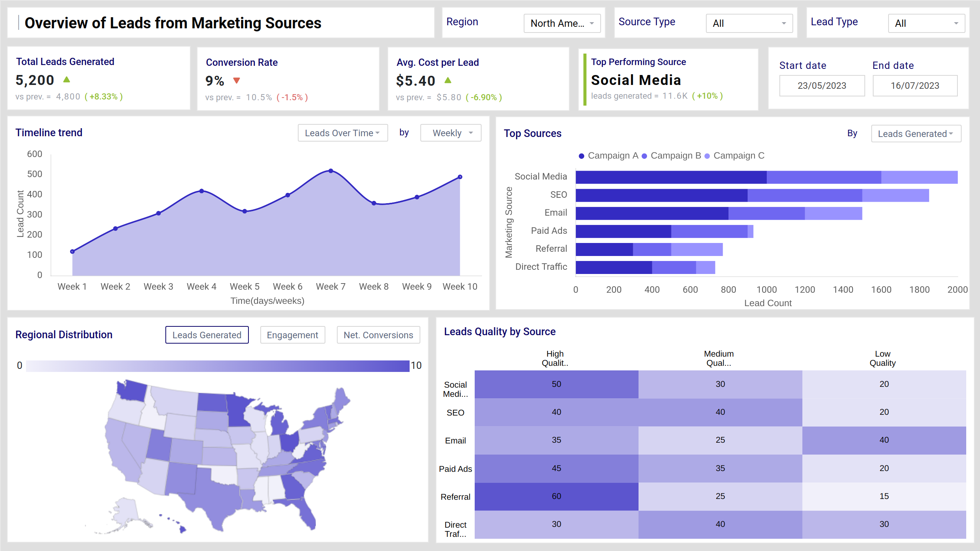Toggle Campaign C legend marker
980x551 pixels.
pyautogui.click(x=707, y=156)
